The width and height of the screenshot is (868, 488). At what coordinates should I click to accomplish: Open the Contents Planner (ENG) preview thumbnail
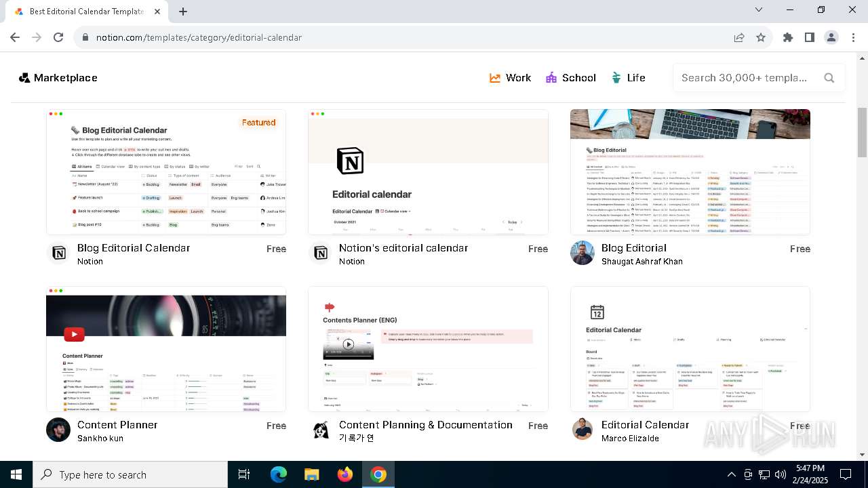point(428,349)
